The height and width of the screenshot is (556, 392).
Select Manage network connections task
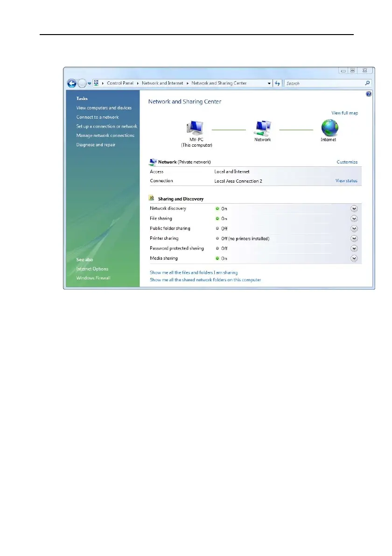105,135
